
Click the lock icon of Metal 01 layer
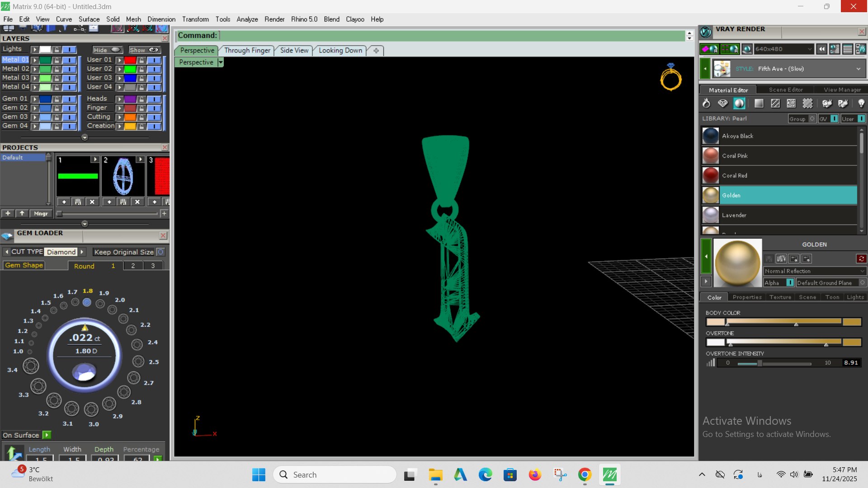[x=57, y=60]
